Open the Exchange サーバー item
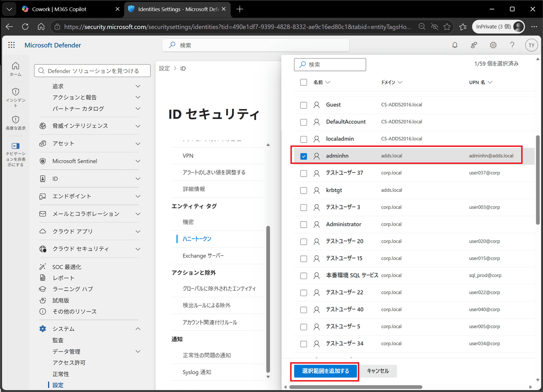The image size is (543, 392). coord(203,256)
